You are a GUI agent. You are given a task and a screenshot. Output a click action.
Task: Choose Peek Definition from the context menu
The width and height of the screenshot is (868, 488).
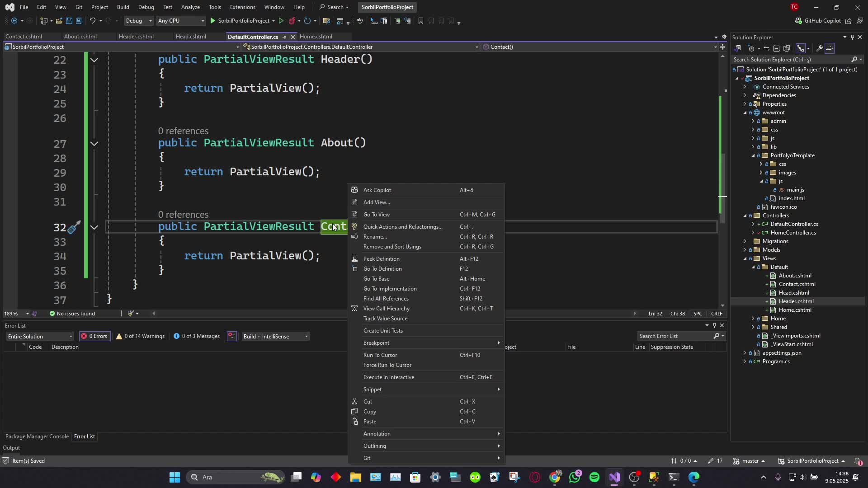click(426, 259)
